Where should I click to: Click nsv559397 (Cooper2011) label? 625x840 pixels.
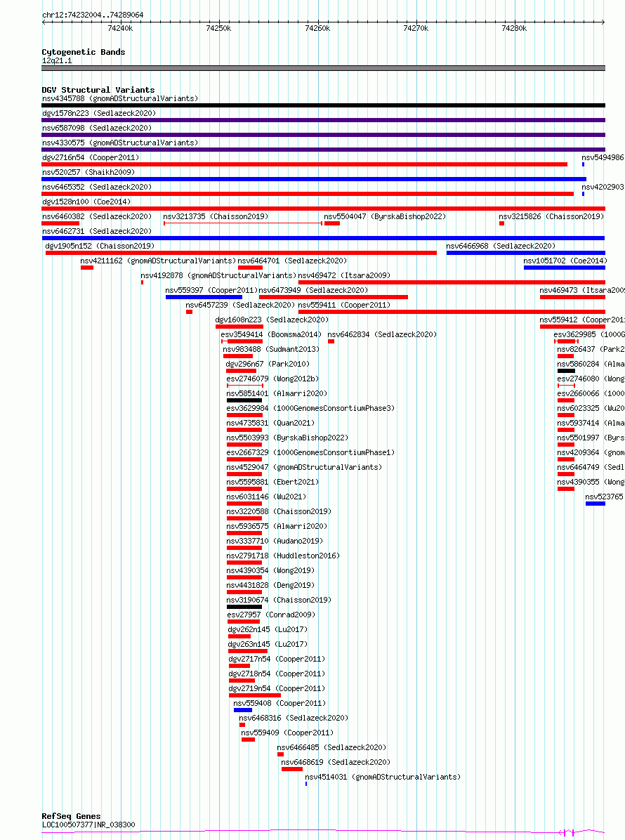211,290
